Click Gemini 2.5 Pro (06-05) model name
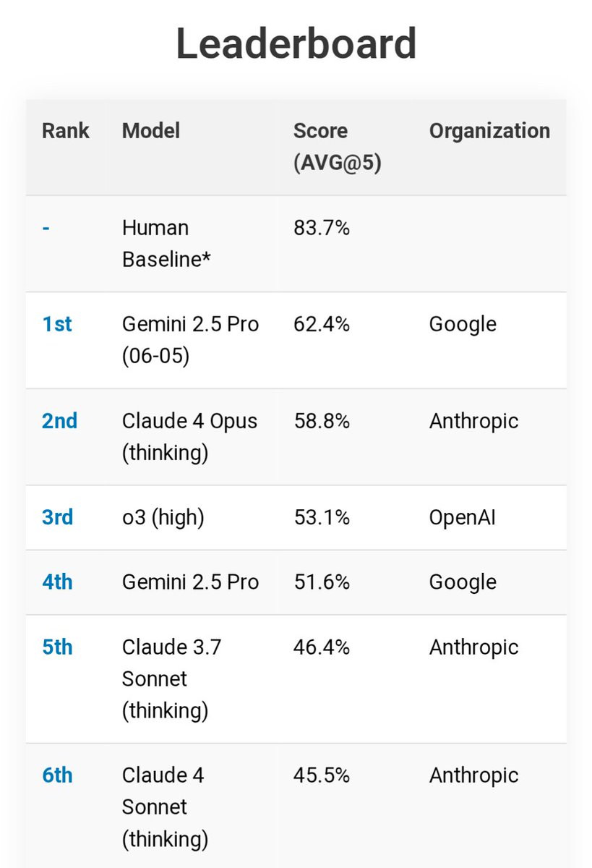The image size is (592, 868). [x=190, y=340]
